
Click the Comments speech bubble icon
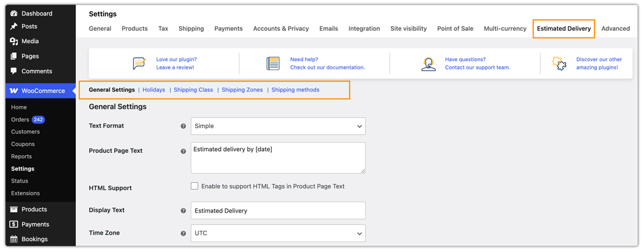tap(14, 71)
